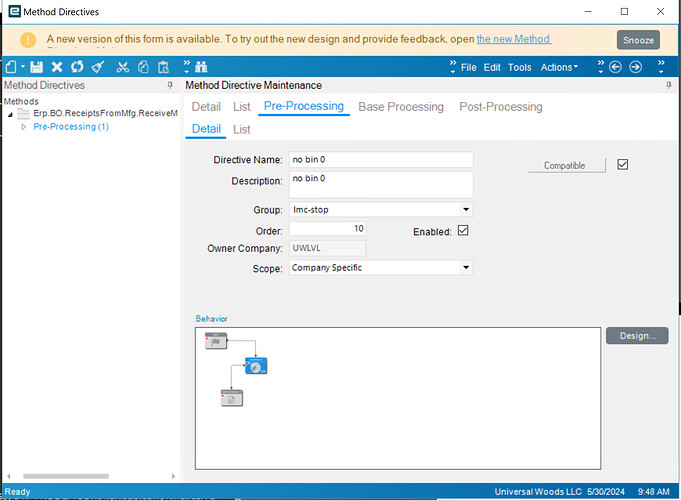Click the Delete X toolbar icon

click(x=57, y=67)
